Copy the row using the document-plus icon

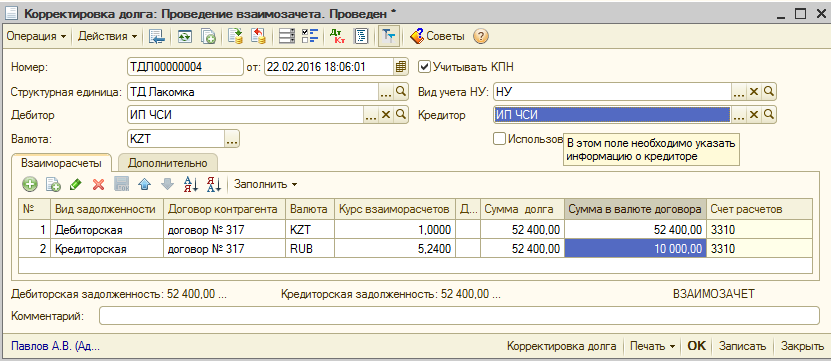[53, 184]
